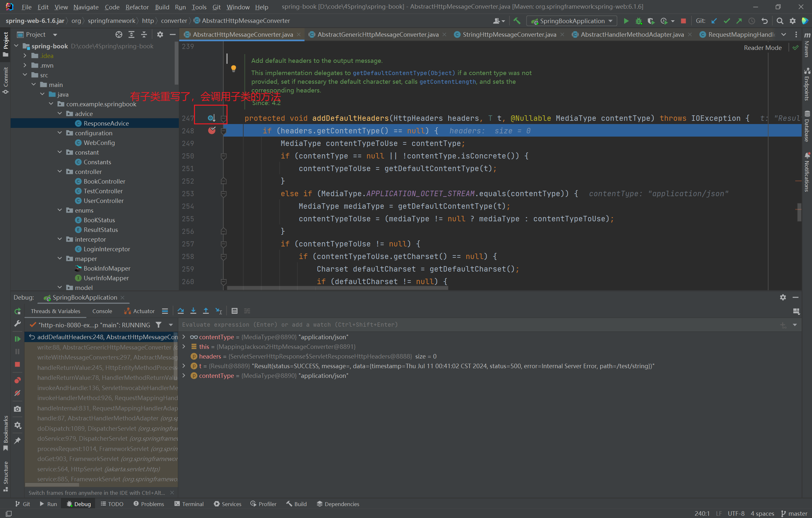Click the editor horizontal scrollbar
The image size is (812, 518).
point(337,288)
